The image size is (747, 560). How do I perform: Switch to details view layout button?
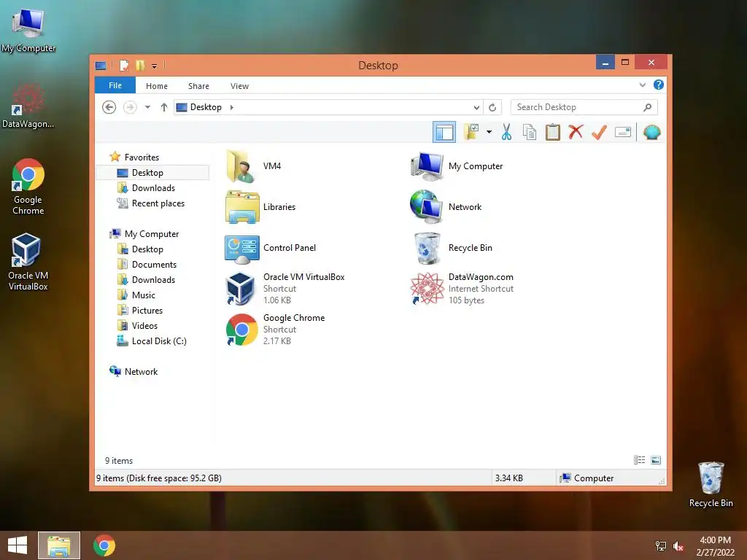tap(639, 459)
